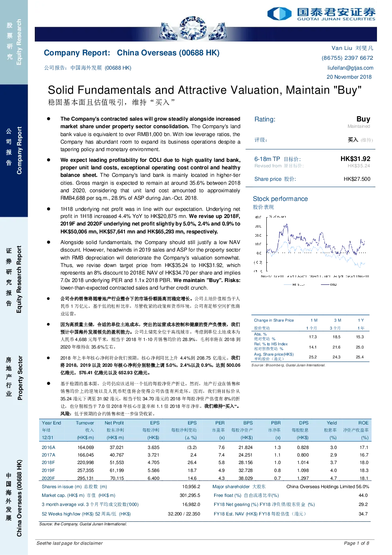This screenshot has width=392, height=555.
Task: Select the Buy rating value
Action: pos(363,119)
